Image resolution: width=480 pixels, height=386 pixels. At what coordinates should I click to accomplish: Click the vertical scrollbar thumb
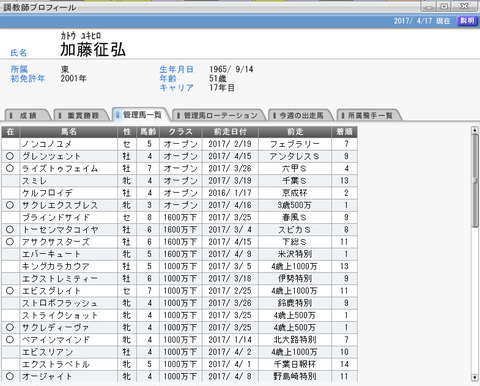[x=475, y=181]
